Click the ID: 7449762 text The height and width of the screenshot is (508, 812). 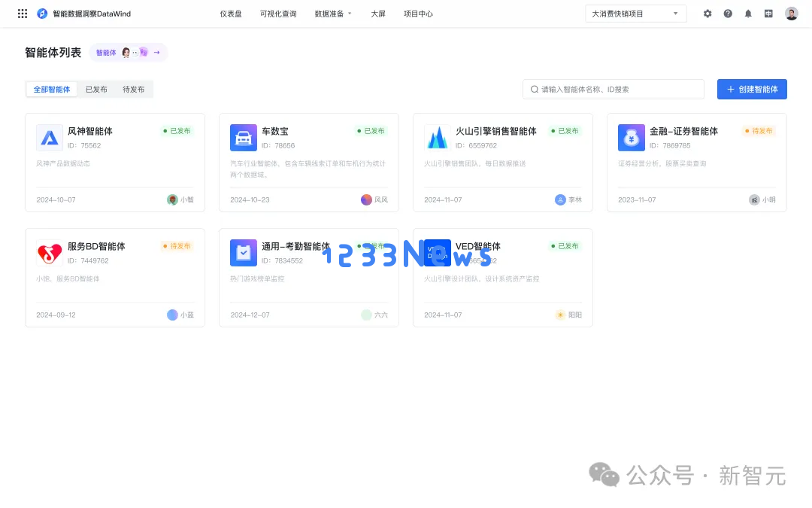tap(89, 260)
